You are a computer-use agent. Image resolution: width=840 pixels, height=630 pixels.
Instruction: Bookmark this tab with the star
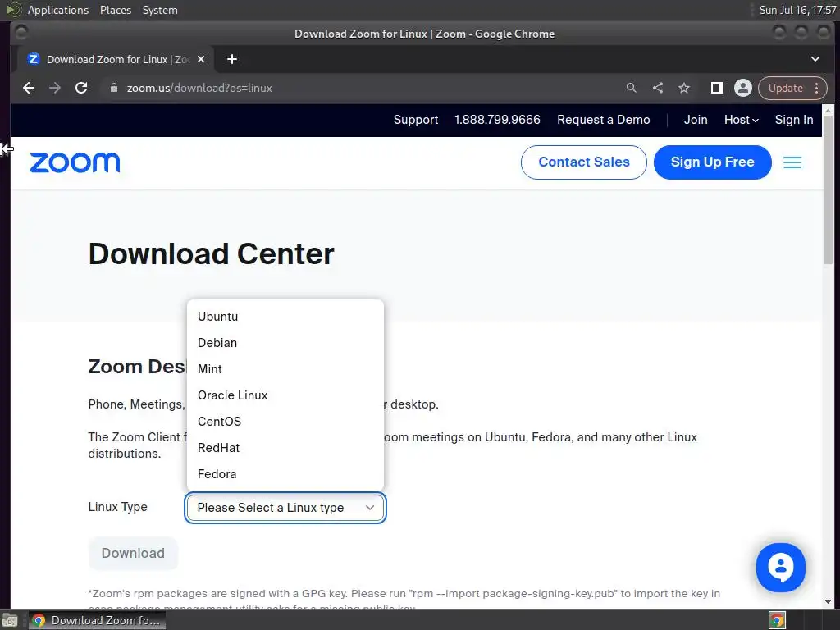[x=684, y=88]
